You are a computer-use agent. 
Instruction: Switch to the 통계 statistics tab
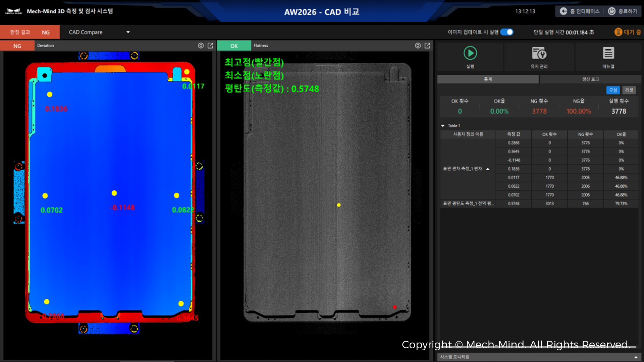pyautogui.click(x=488, y=79)
